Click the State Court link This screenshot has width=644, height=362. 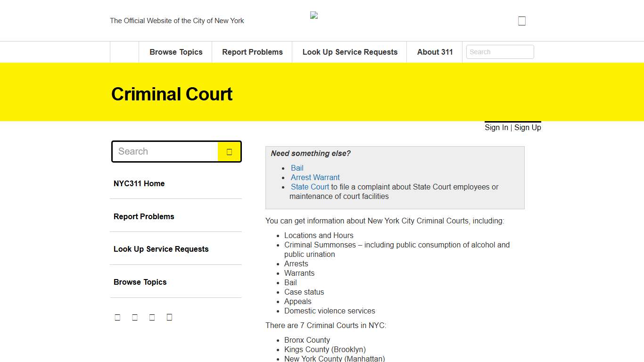point(310,187)
